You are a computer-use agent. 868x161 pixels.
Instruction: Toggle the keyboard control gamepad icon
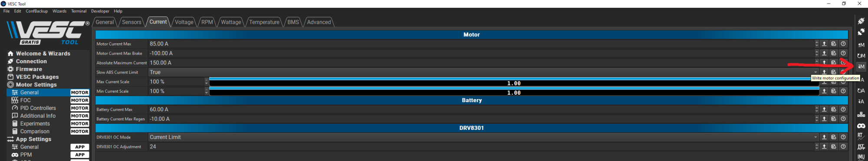pos(861,126)
